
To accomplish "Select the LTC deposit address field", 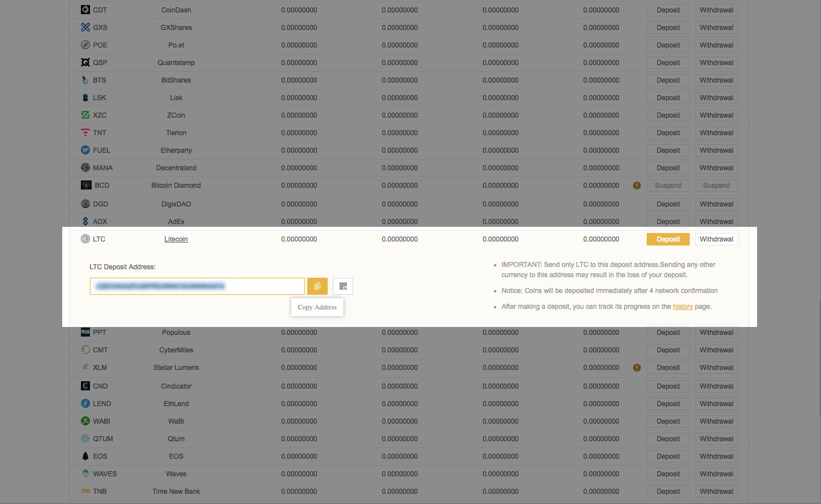I will pos(197,286).
